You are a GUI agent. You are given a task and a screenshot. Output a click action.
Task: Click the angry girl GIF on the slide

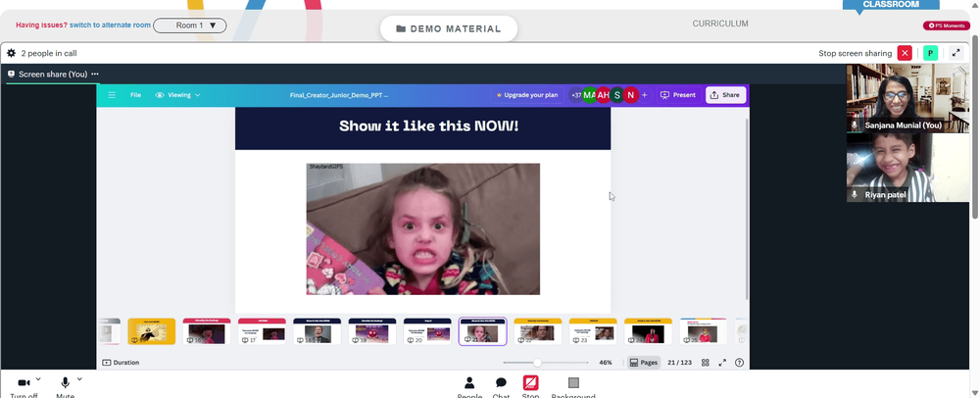tap(423, 228)
